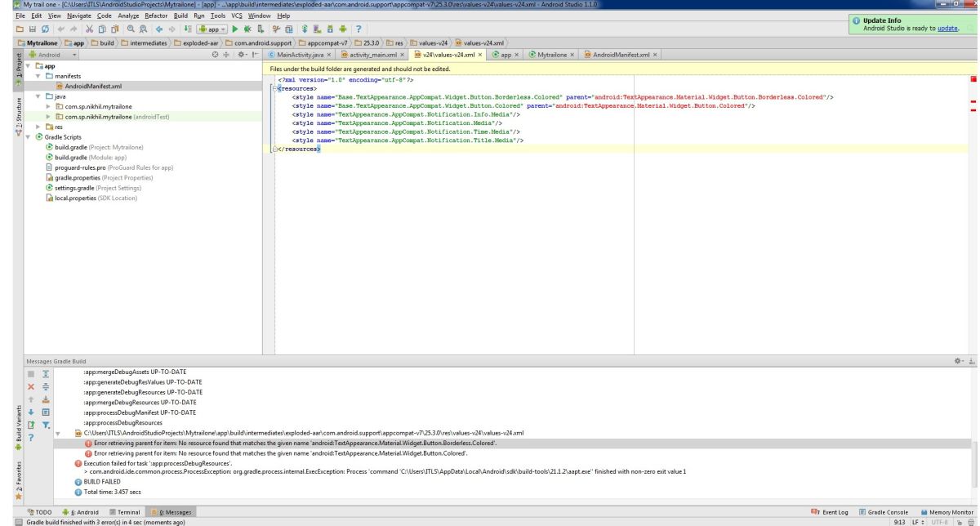Click the update link in Update Info
Image resolution: width=980 pixels, height=526 pixels.
tap(946, 27)
